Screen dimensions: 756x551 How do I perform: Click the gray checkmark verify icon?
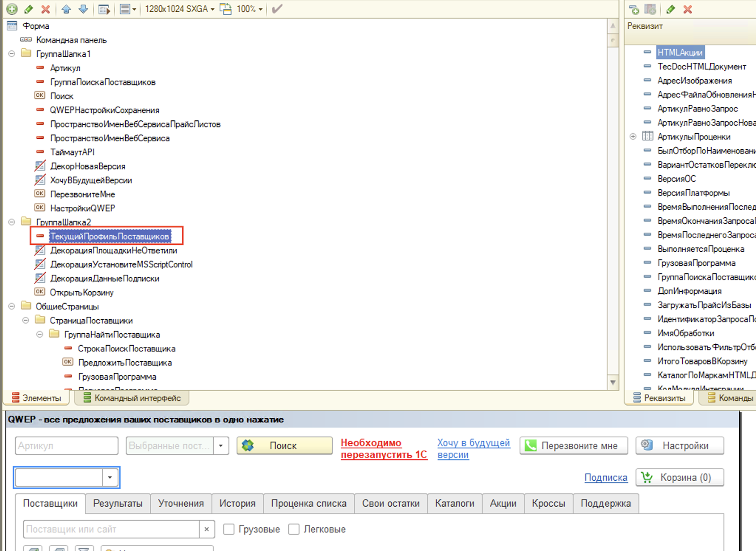pyautogui.click(x=277, y=9)
